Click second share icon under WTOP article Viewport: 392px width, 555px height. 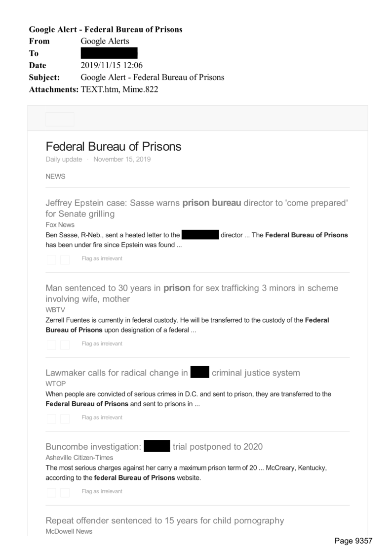pyautogui.click(x=65, y=418)
